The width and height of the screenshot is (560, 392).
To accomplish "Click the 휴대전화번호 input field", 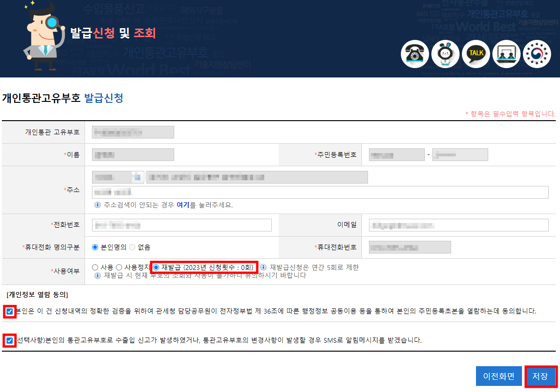I will coord(410,247).
